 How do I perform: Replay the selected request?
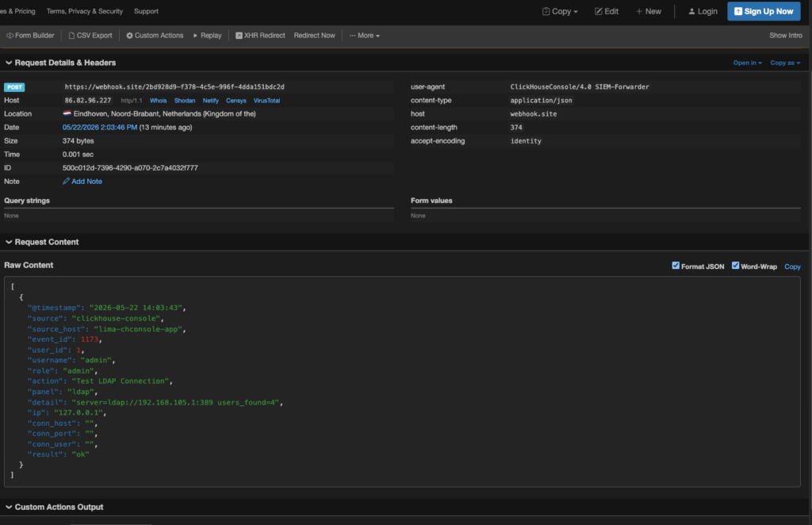click(207, 35)
